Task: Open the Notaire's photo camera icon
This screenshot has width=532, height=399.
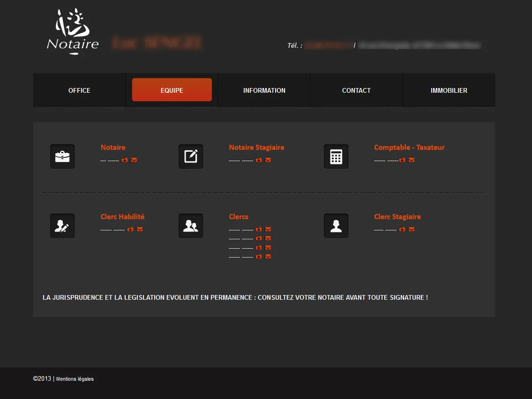Action: tap(125, 160)
